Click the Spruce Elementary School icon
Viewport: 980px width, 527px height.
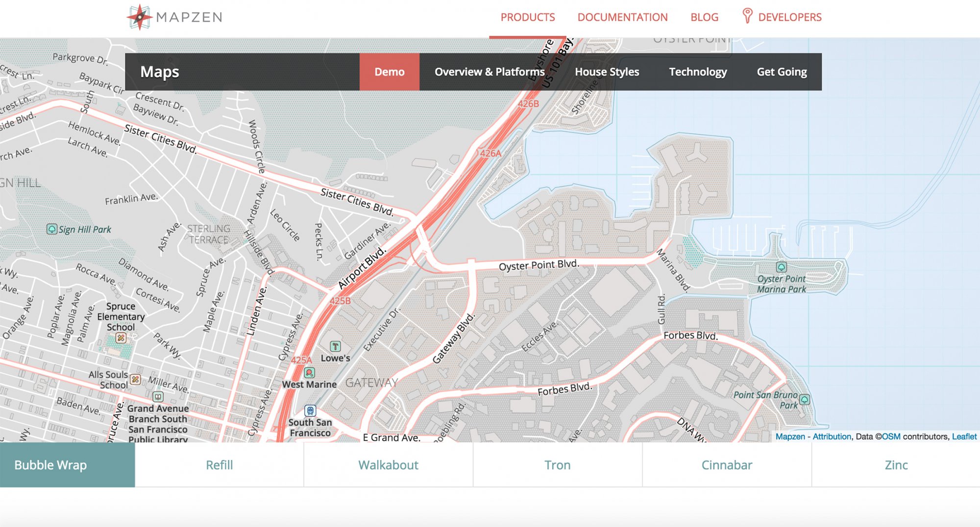point(121,337)
